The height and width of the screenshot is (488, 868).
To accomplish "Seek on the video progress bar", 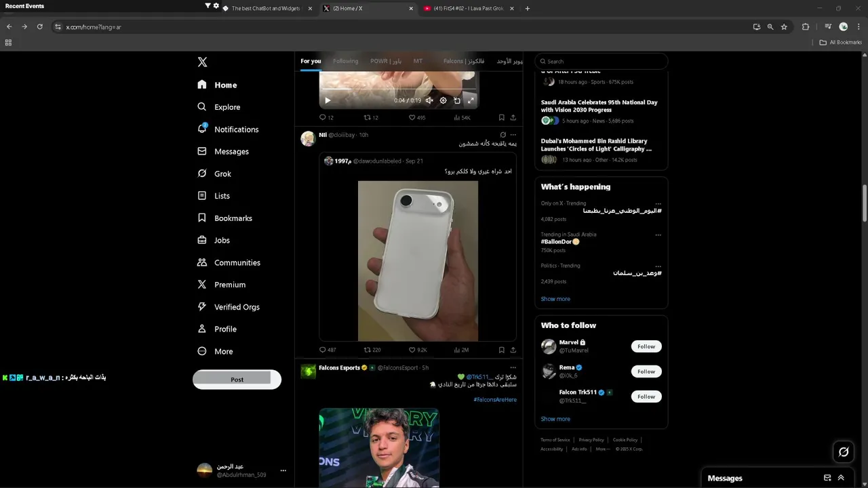I will (x=399, y=89).
